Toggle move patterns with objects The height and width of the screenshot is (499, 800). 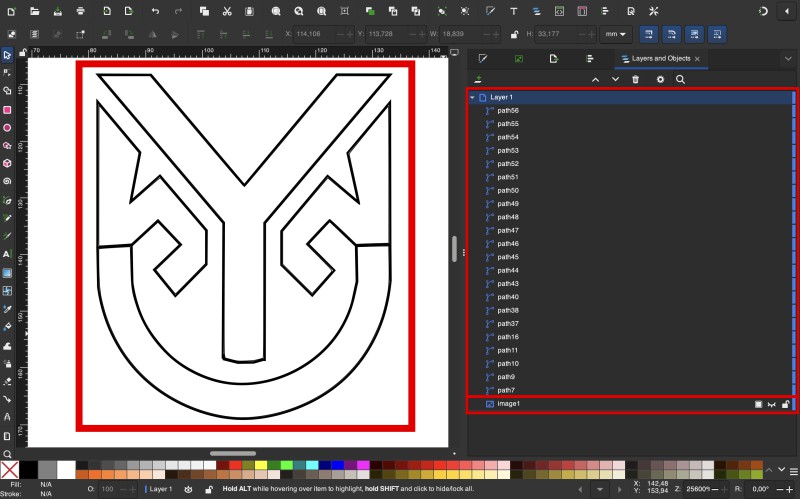pos(717,34)
